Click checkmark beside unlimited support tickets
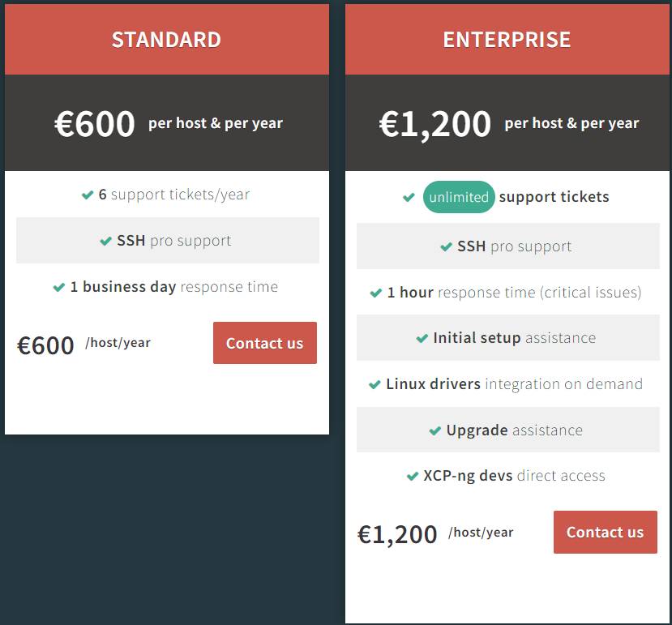 (409, 198)
